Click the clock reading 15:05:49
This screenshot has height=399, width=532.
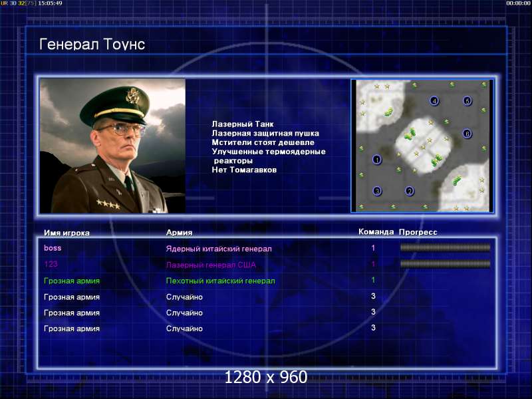click(50, 3)
